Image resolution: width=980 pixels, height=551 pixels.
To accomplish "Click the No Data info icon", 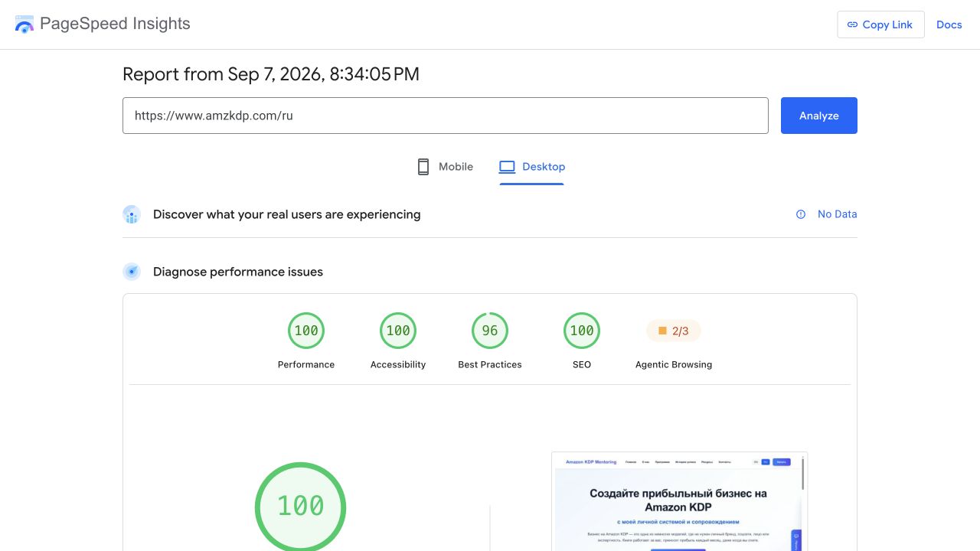I will pyautogui.click(x=801, y=214).
